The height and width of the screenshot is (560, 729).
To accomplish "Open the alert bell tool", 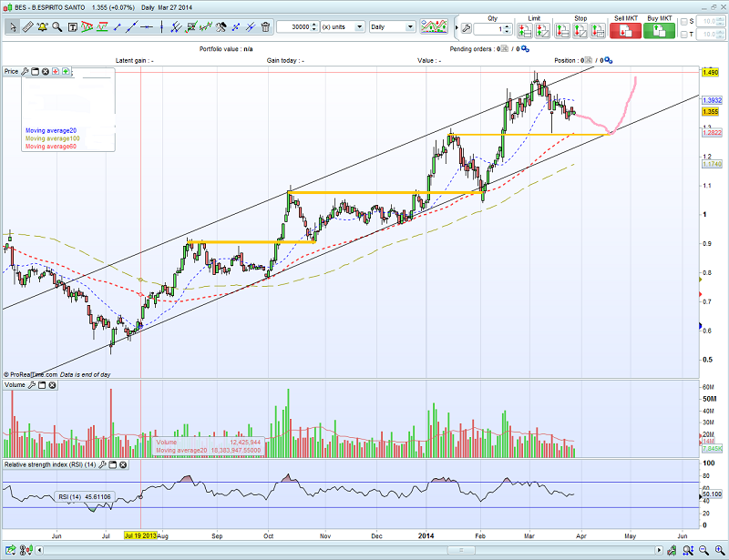I will [42, 27].
